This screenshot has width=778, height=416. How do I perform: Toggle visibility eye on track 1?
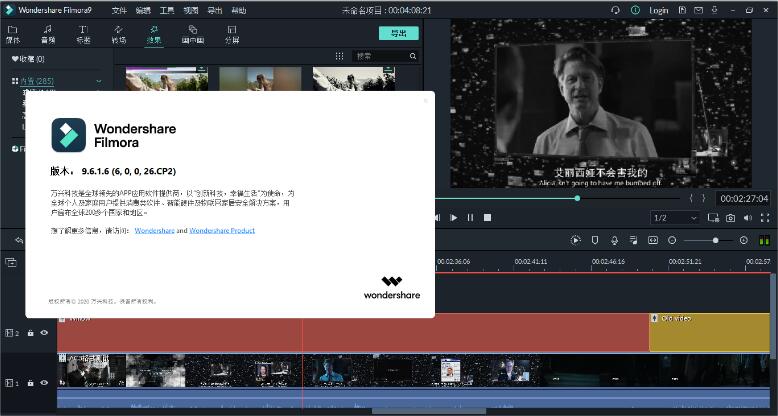44,383
